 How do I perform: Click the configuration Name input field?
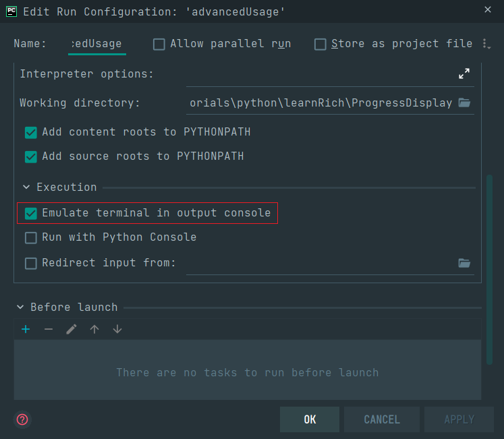click(x=97, y=44)
